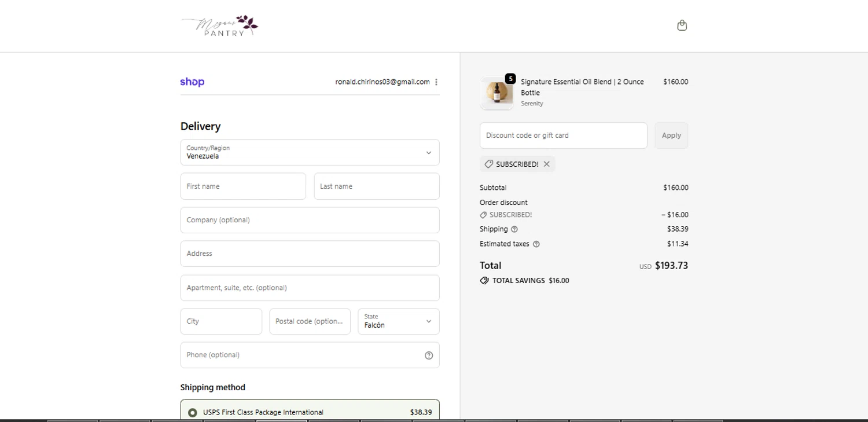Focus the Last name field
The image size is (868, 422).
point(377,186)
